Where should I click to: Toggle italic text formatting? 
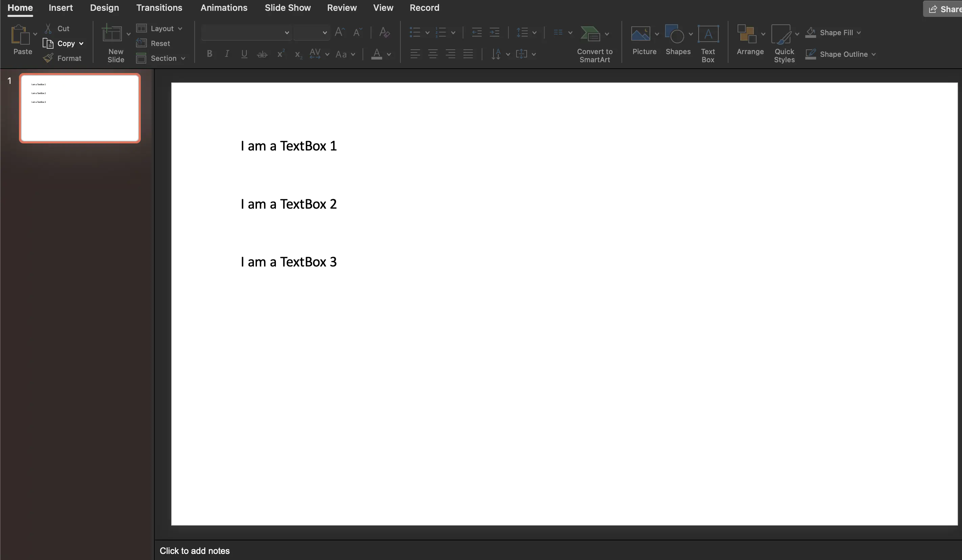click(227, 54)
